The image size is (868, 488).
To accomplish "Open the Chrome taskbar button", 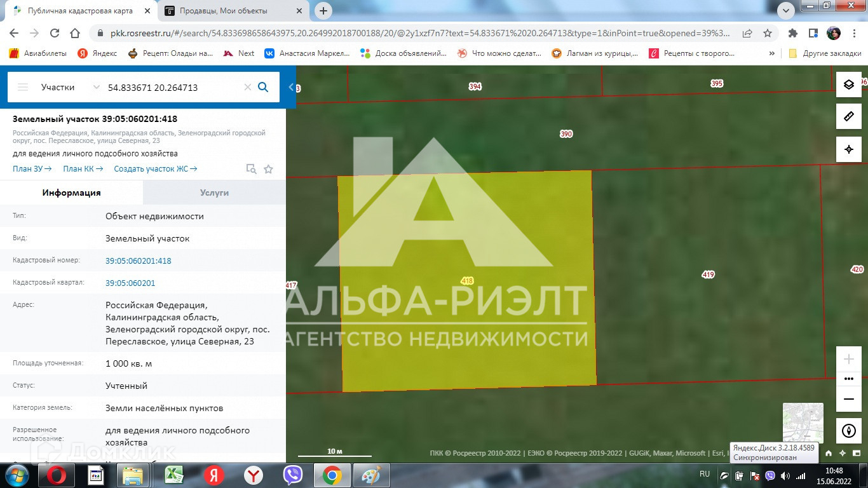I will coord(332,475).
